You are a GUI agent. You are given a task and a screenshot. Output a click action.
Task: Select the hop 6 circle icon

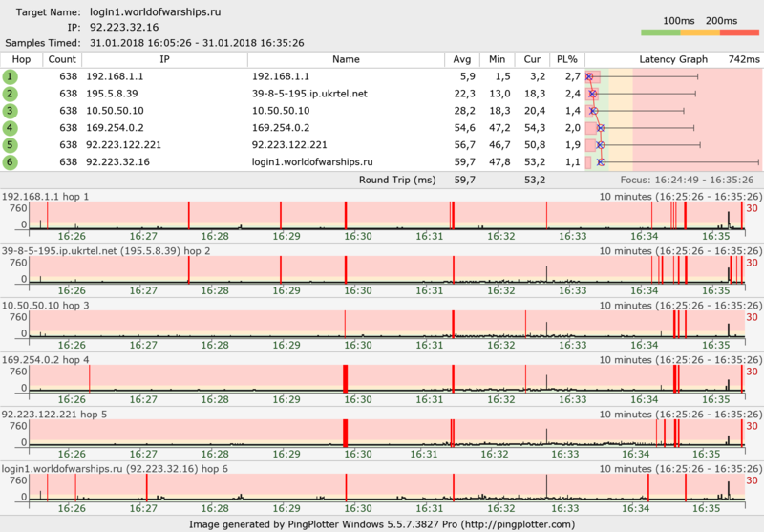pos(10,162)
